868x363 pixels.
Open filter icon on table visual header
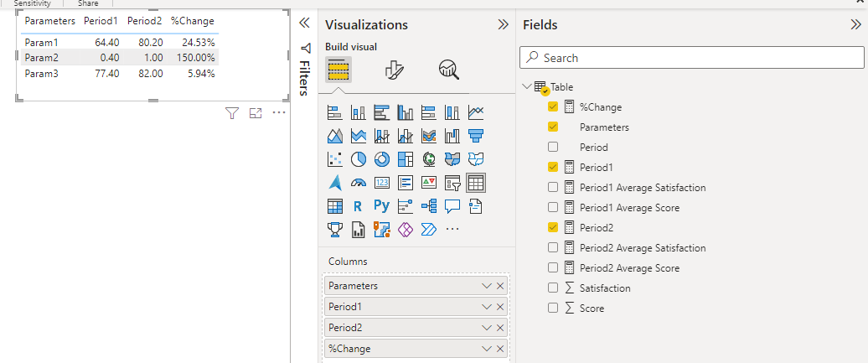[232, 113]
